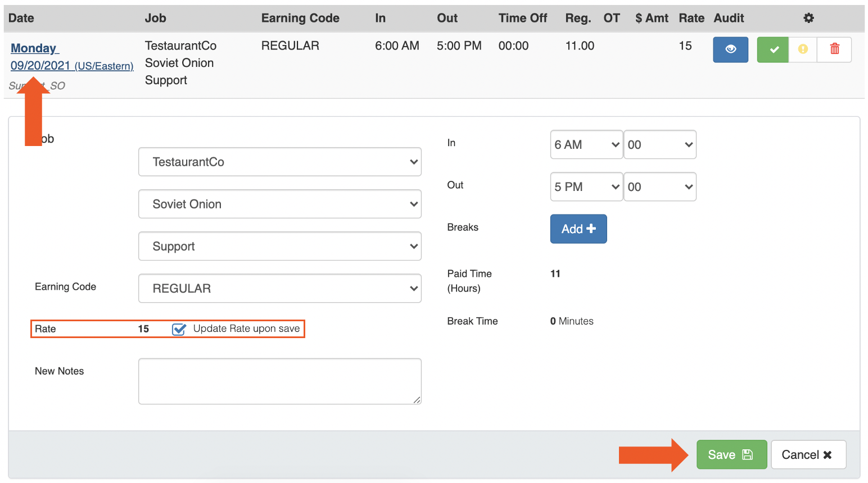Toggle the Update Rate upon save checkbox

178,330
